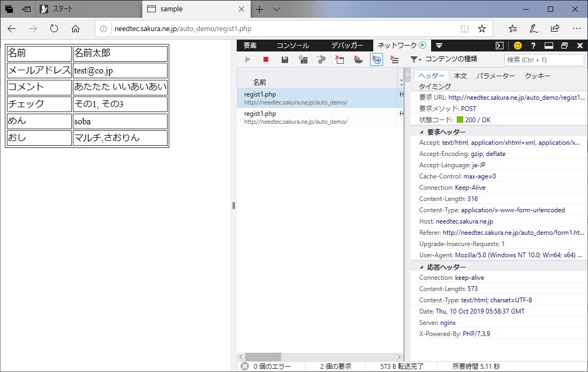The image size is (588, 372).
Task: Go to the browser home page
Action: click(x=76, y=28)
